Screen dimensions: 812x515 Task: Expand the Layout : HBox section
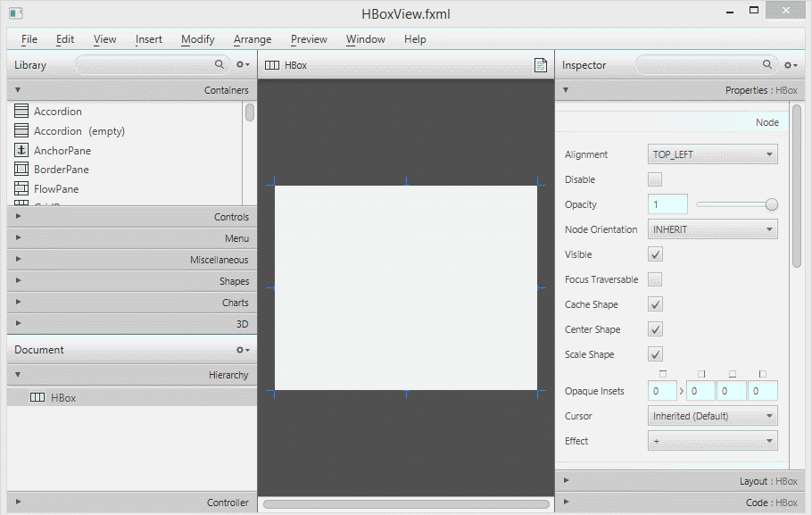coord(680,481)
